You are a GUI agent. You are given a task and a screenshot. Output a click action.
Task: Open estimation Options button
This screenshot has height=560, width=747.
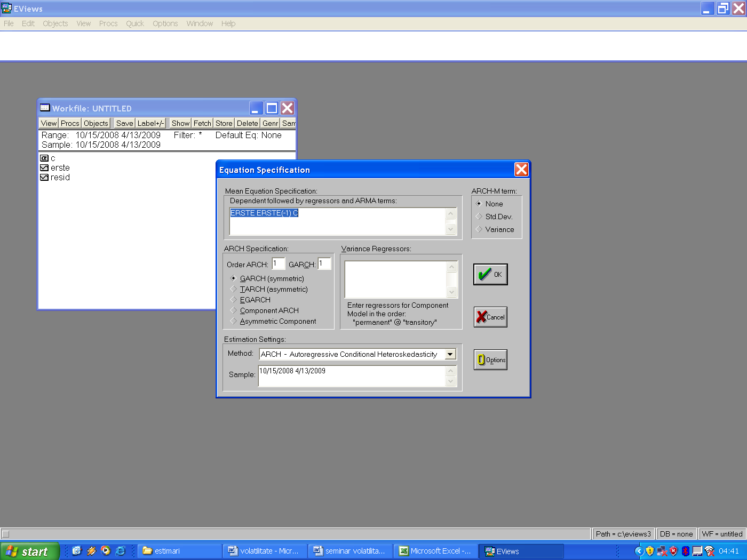tap(490, 360)
